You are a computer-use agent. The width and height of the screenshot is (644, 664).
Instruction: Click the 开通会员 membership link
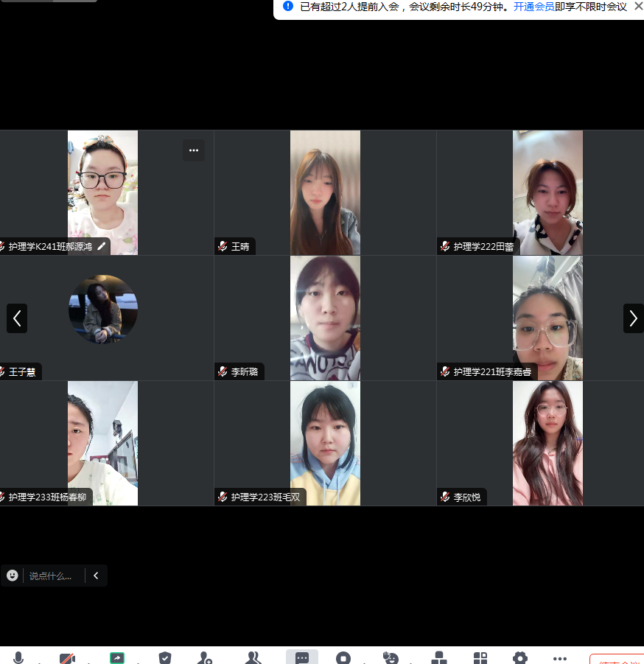(x=533, y=7)
